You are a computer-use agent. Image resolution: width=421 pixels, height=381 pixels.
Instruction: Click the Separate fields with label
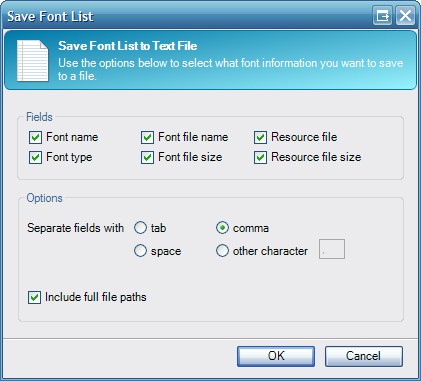pos(75,228)
